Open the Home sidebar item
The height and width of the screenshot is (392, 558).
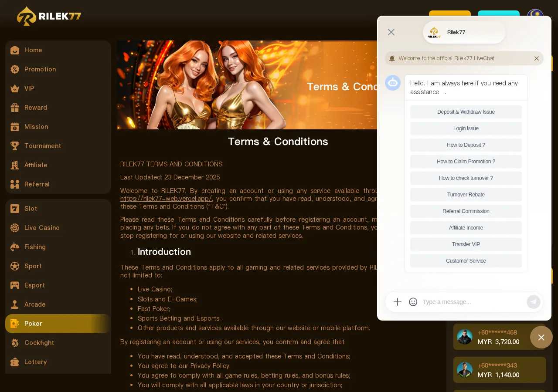pyautogui.click(x=58, y=50)
